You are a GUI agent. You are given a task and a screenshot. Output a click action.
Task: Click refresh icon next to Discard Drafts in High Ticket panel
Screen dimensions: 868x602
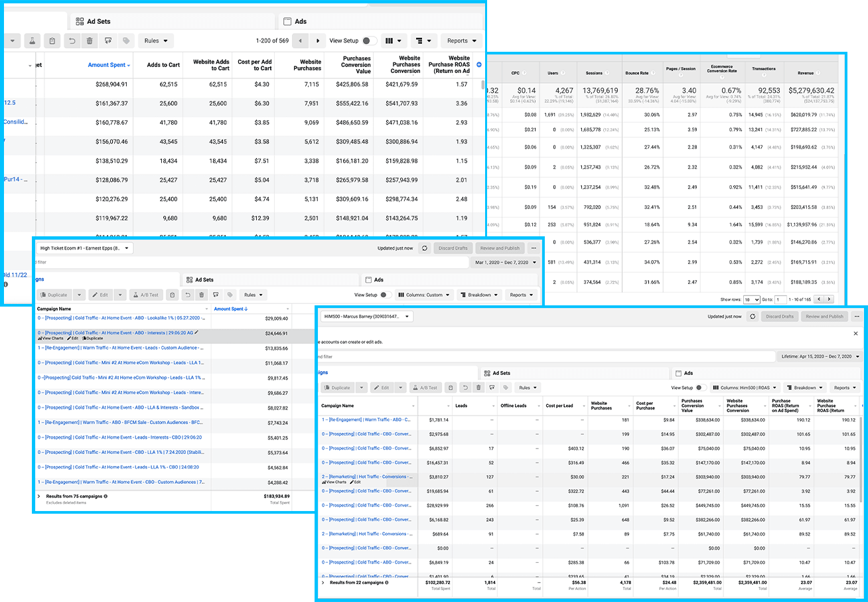coord(424,248)
